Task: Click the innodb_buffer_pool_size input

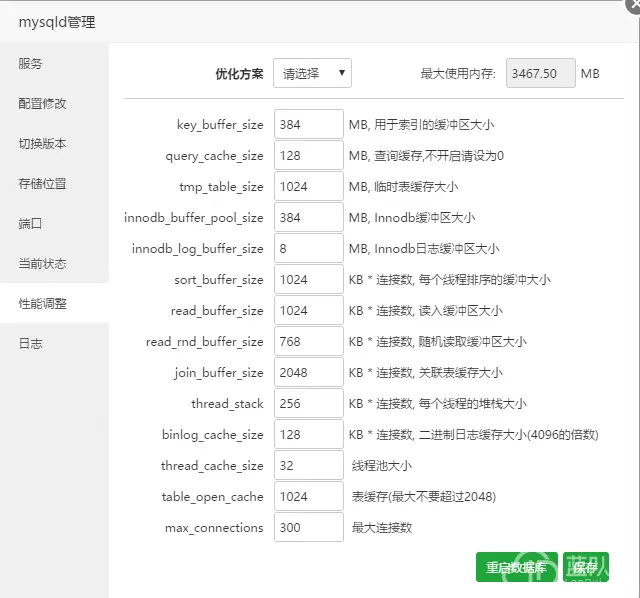Action: coord(309,217)
